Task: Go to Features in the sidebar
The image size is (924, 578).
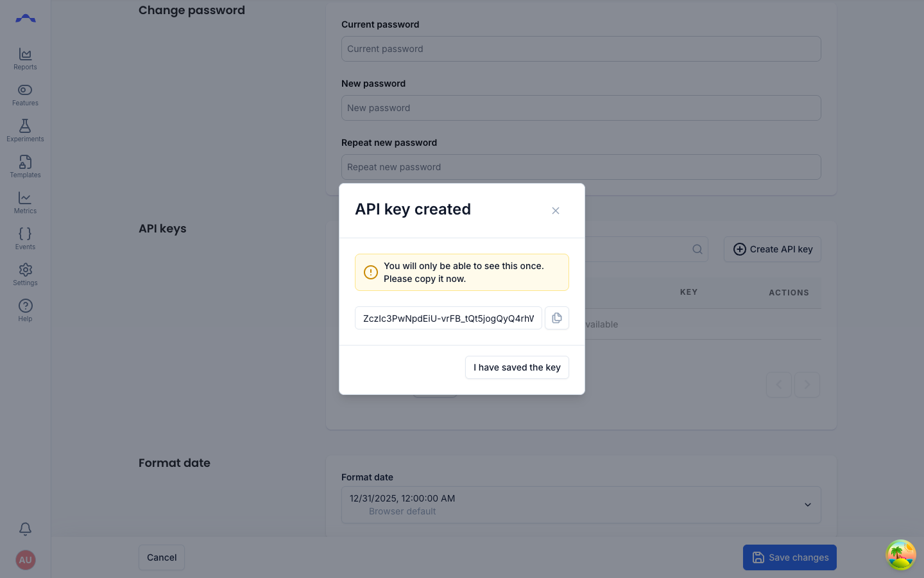Action: point(25,95)
